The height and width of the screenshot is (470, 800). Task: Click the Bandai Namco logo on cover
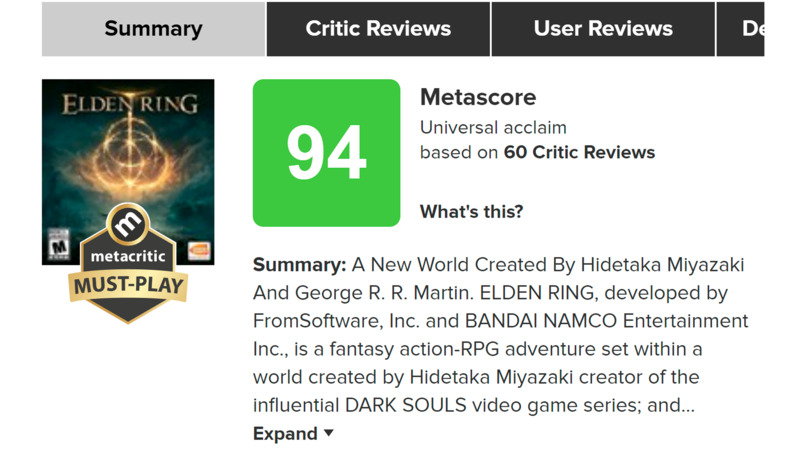tap(198, 251)
